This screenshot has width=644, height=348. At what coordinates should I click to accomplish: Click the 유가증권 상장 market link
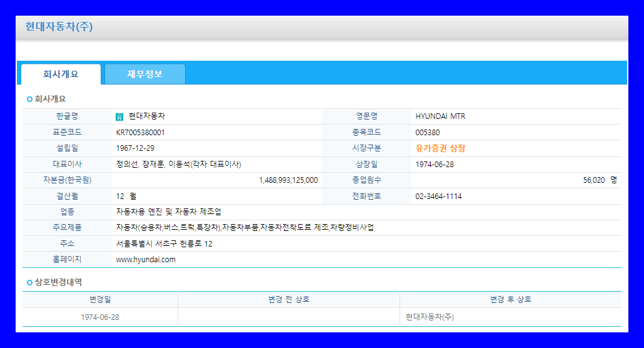[x=440, y=148]
